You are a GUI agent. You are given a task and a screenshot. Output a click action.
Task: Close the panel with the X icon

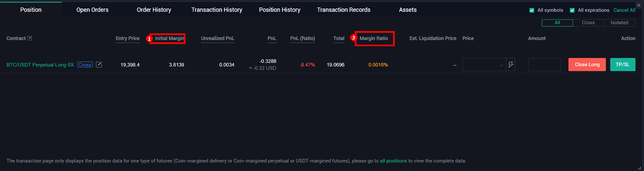tap(639, 5)
